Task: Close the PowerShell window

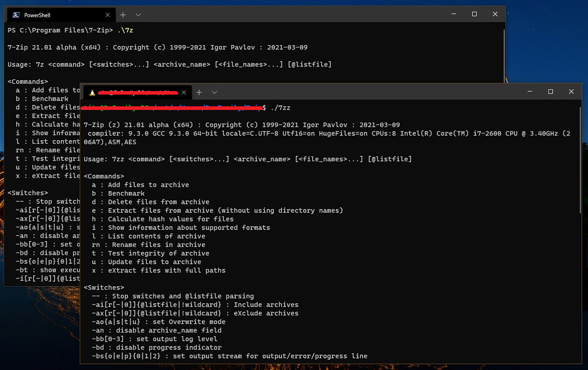Action: click(x=496, y=14)
